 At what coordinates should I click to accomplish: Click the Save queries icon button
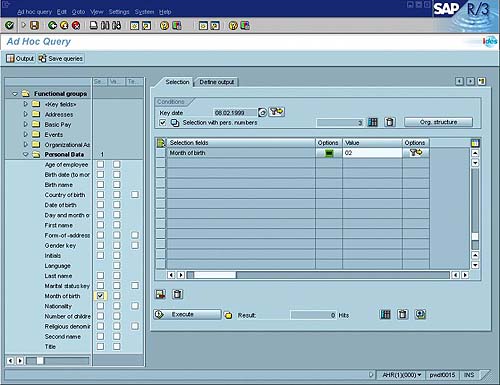[x=61, y=59]
